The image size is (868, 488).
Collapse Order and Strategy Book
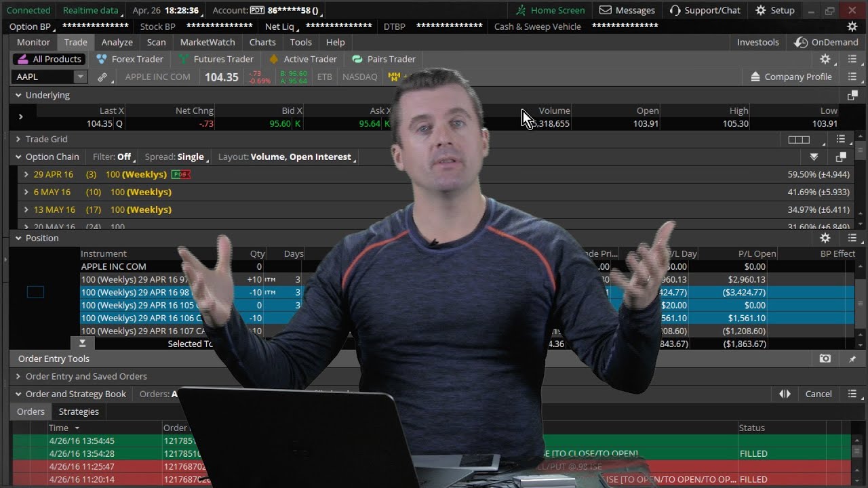coord(18,394)
